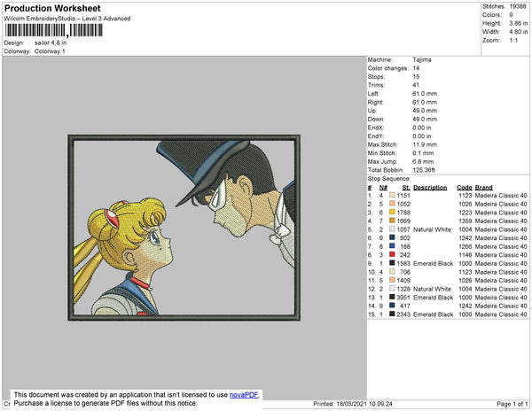Click the Up value '49.0 mm'
The height and width of the screenshot is (411, 532).
pyautogui.click(x=425, y=111)
